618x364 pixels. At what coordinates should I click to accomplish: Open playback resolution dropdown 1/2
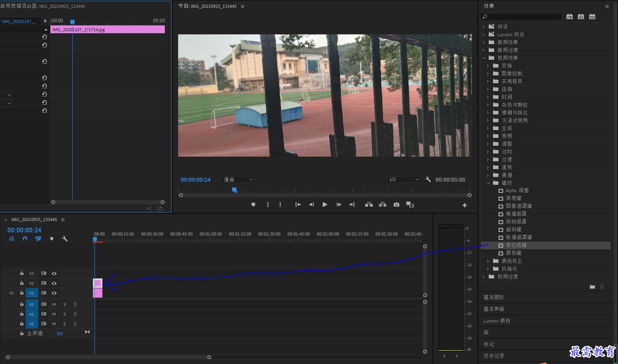404,180
